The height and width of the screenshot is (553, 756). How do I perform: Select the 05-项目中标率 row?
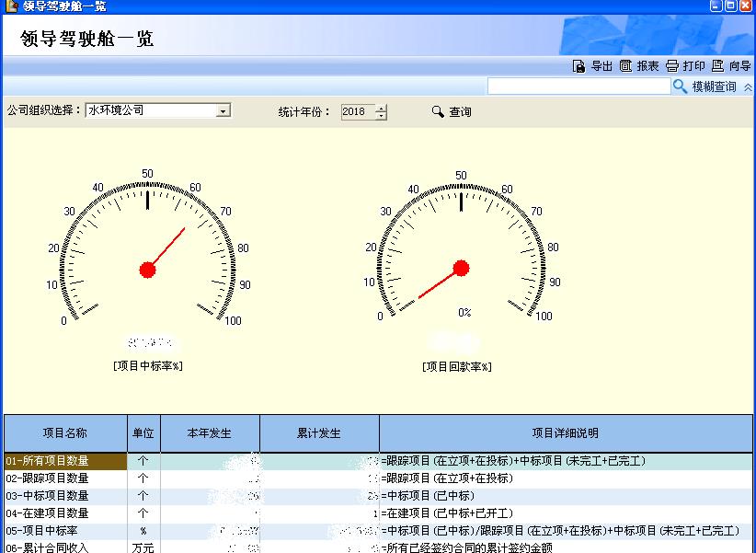click(x=64, y=531)
